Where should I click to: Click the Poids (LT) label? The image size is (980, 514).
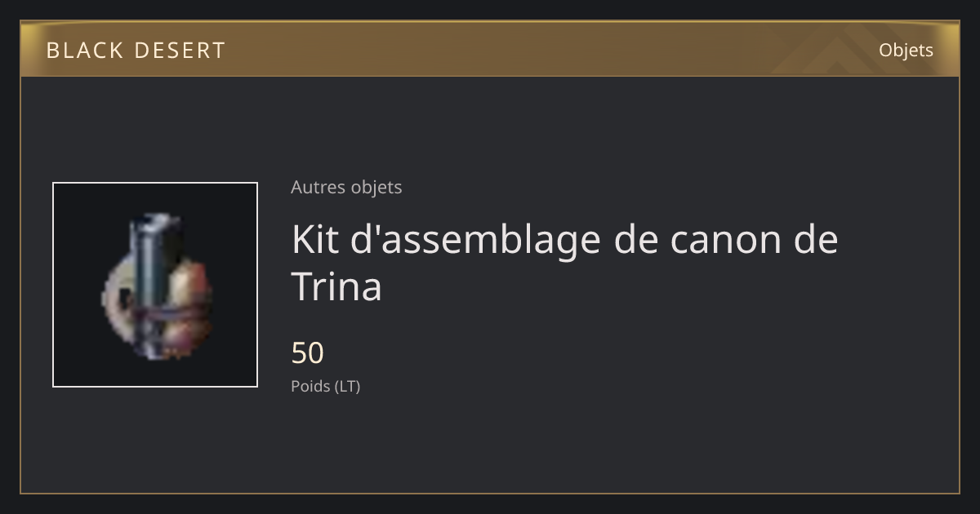[x=325, y=387]
